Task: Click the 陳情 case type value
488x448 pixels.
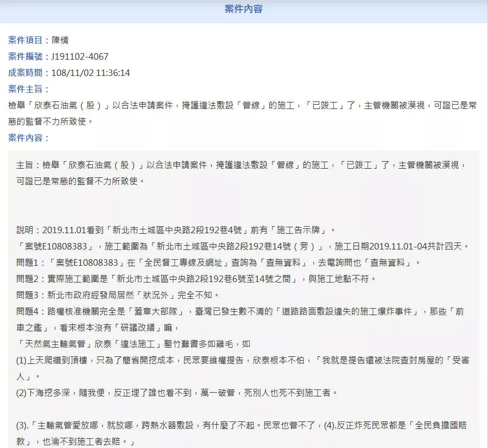Action: (60, 40)
